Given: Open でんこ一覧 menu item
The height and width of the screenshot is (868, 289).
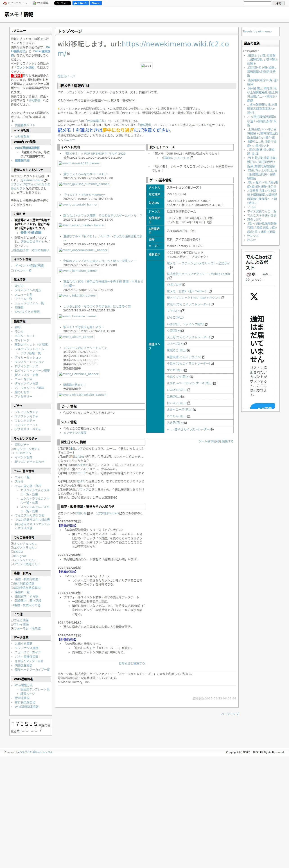Looking at the screenshot, I should (x=22, y=477).
